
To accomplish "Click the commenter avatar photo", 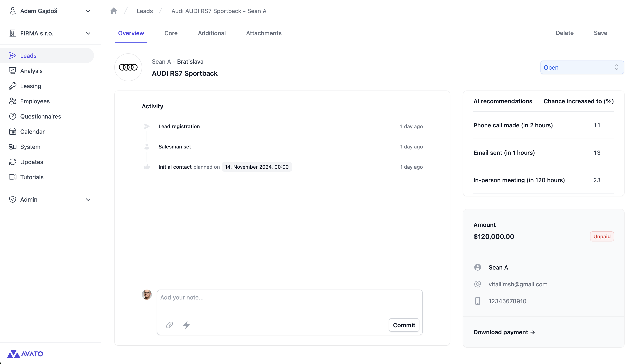I will [147, 294].
